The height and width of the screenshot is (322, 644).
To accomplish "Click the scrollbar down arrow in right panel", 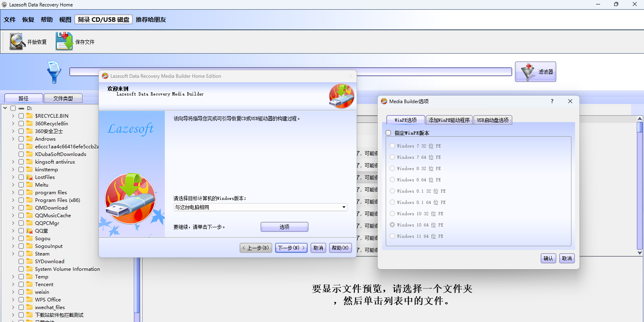I will click(x=640, y=253).
